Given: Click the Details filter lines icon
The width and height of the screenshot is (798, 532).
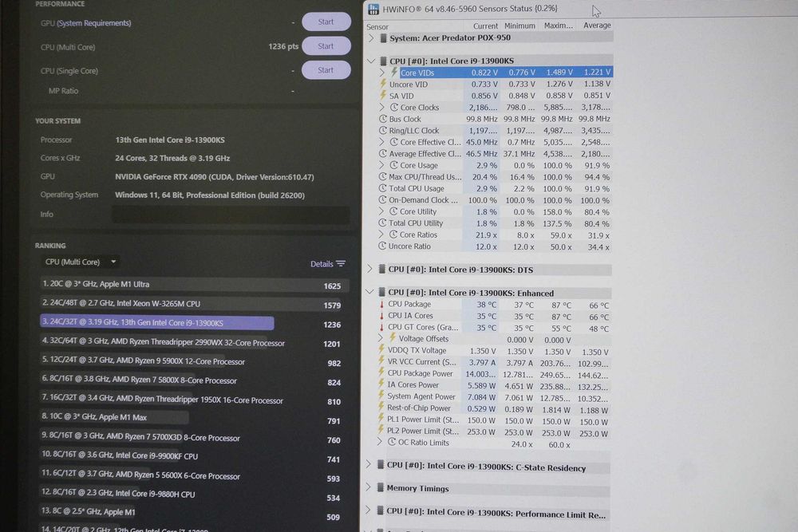Looking at the screenshot, I should (x=341, y=263).
